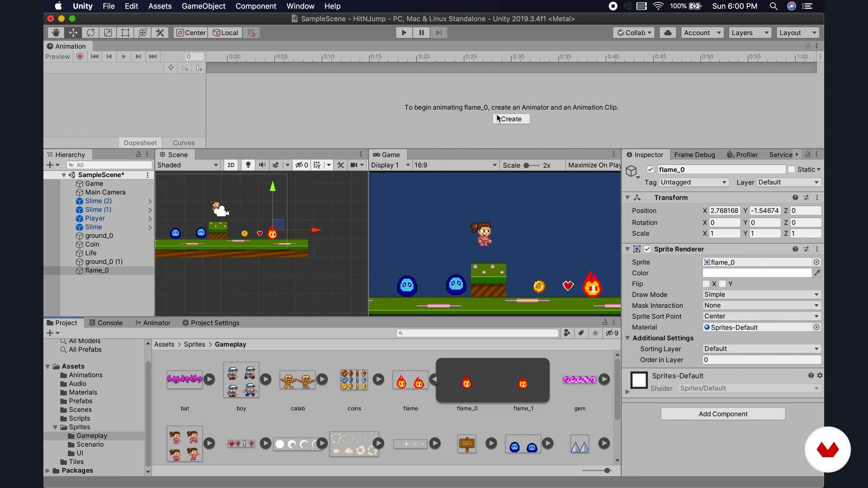Open Draw Mode dropdown

[x=762, y=295]
